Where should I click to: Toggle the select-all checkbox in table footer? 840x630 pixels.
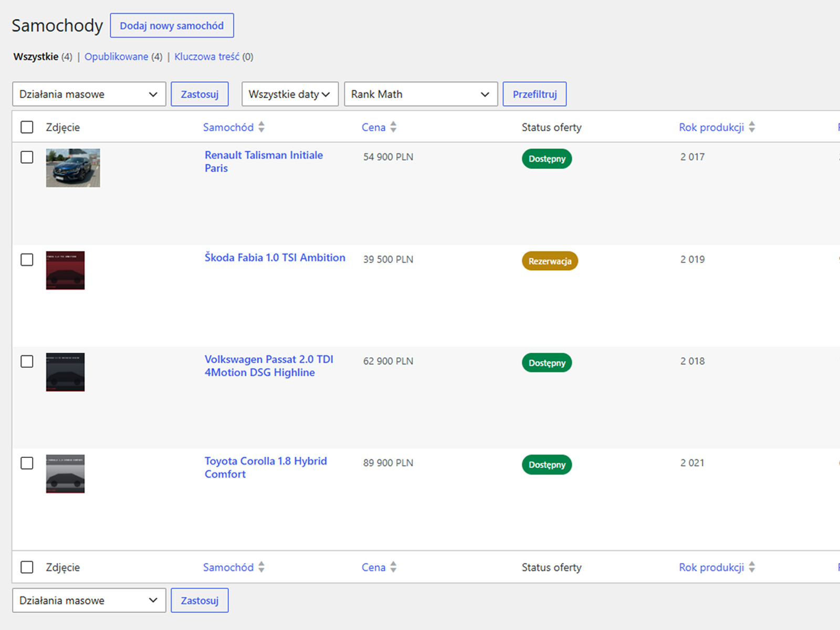tap(27, 567)
